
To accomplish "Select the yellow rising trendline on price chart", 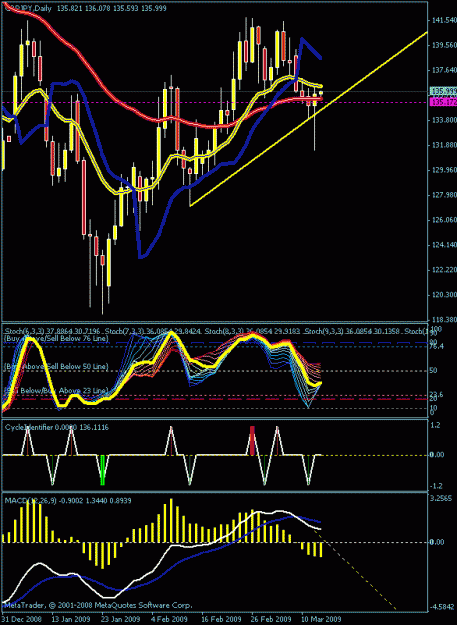I will pos(308,119).
